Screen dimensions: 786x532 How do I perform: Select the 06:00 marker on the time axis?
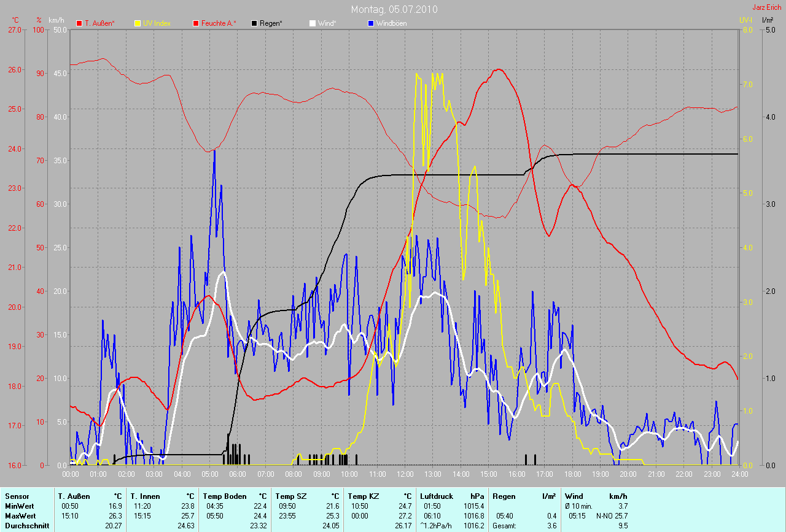tap(237, 474)
